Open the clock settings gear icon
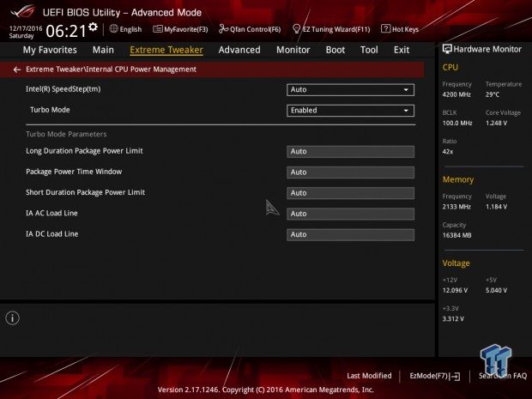This screenshot has width=532, height=399. (93, 27)
